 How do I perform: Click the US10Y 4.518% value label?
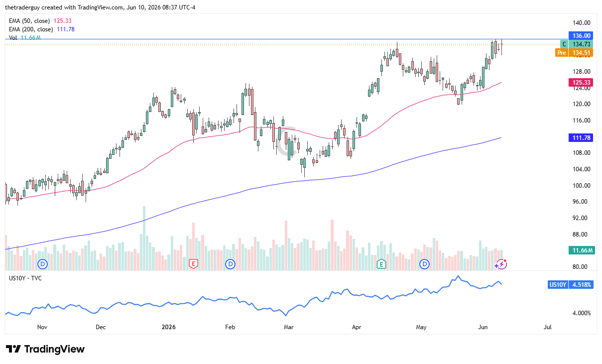tap(570, 285)
